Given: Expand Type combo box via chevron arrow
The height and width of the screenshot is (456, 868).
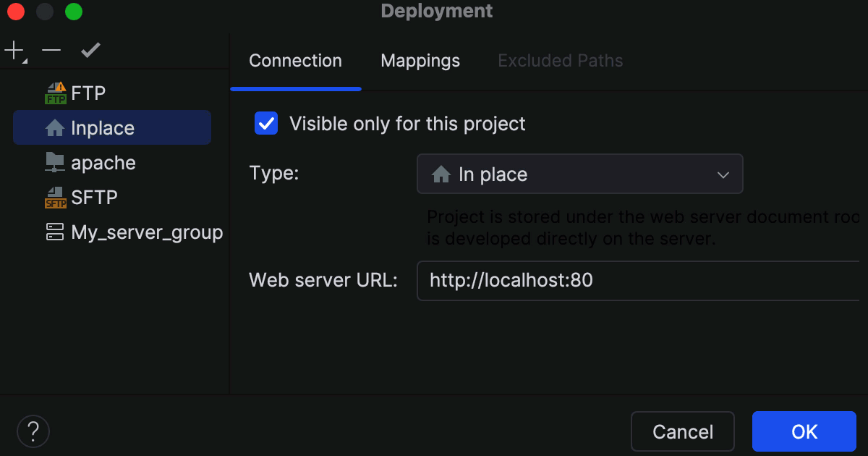Looking at the screenshot, I should coord(723,175).
